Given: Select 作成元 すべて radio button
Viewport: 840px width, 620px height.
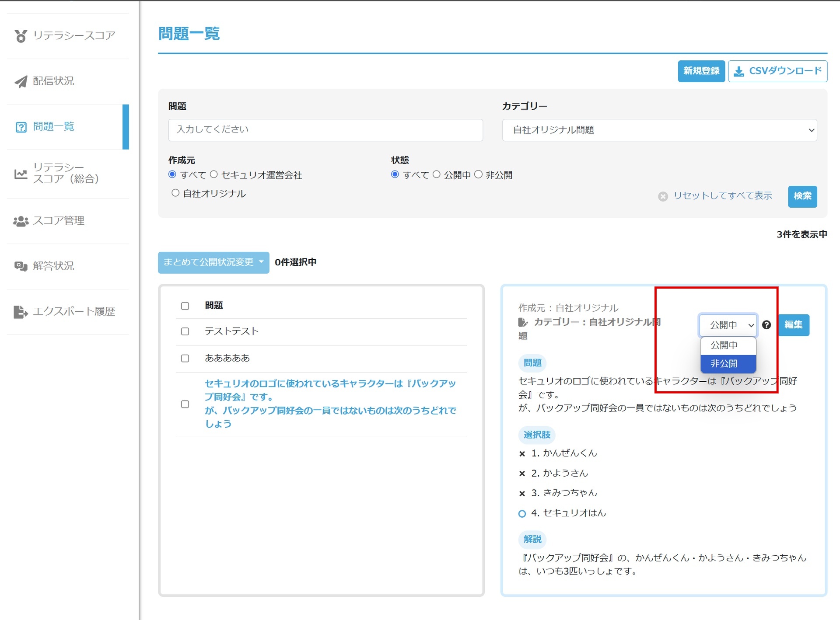Looking at the screenshot, I should pyautogui.click(x=172, y=174).
